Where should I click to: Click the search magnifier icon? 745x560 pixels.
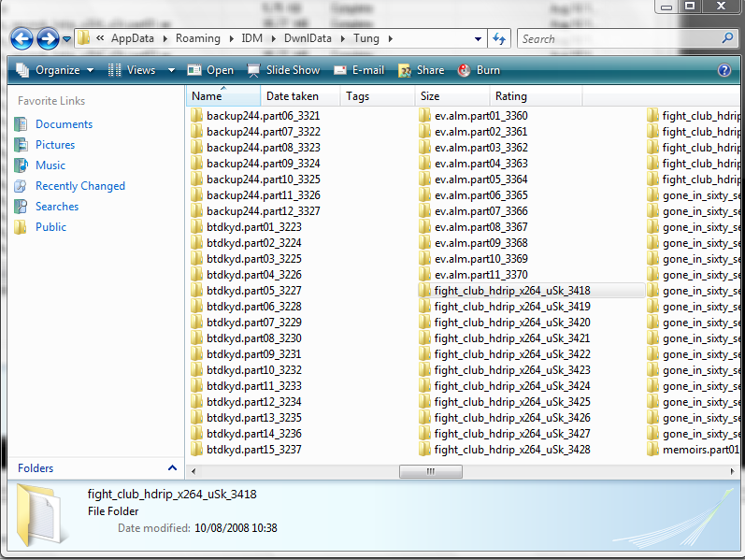tap(727, 39)
